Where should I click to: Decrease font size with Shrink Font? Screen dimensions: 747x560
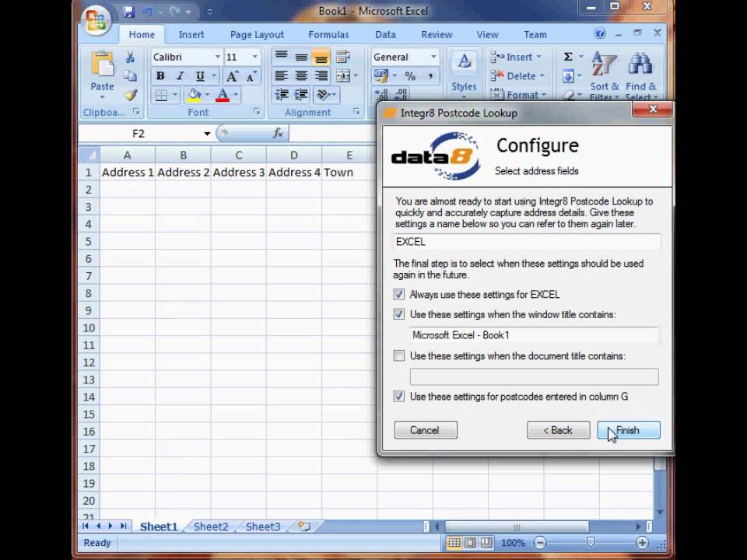coord(251,76)
